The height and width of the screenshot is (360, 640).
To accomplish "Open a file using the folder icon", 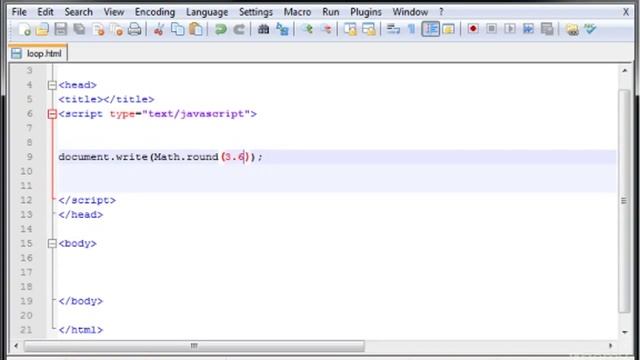I will (x=42, y=29).
